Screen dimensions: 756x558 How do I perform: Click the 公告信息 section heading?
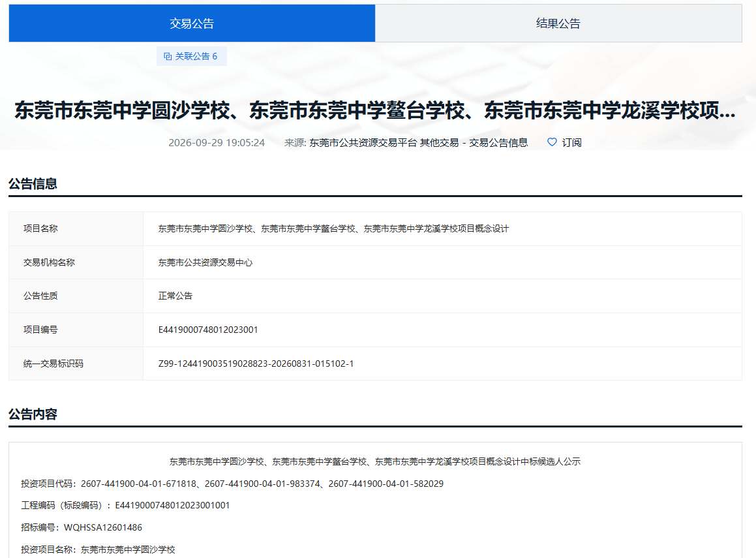point(33,184)
